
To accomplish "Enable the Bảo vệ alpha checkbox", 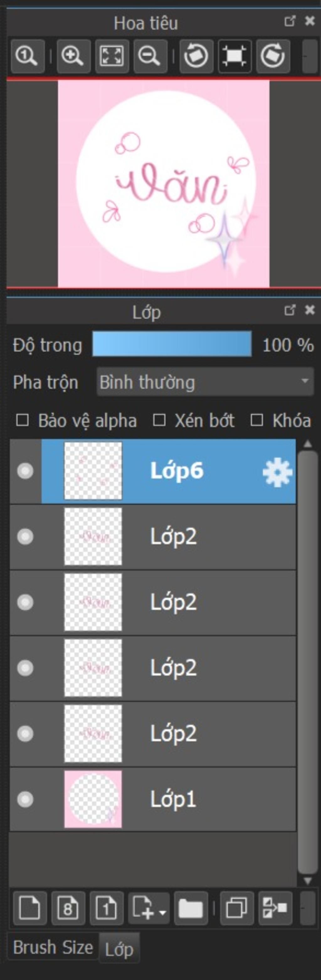I will [x=23, y=420].
